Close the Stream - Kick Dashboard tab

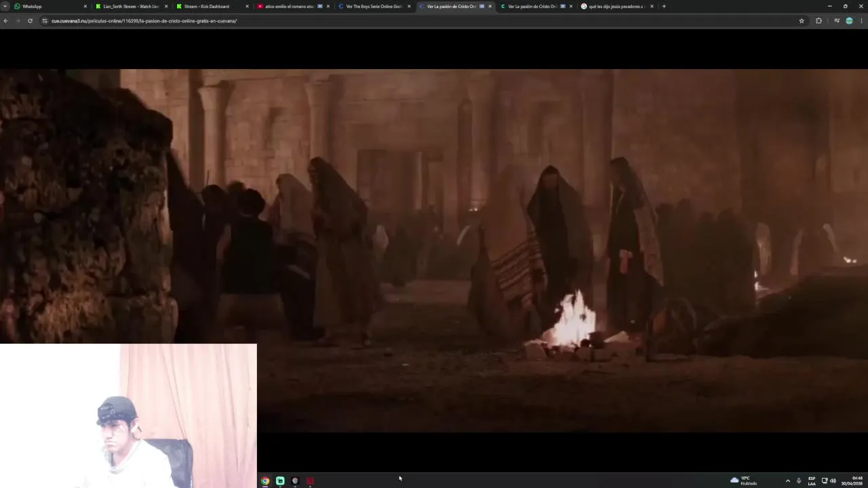(x=247, y=6)
